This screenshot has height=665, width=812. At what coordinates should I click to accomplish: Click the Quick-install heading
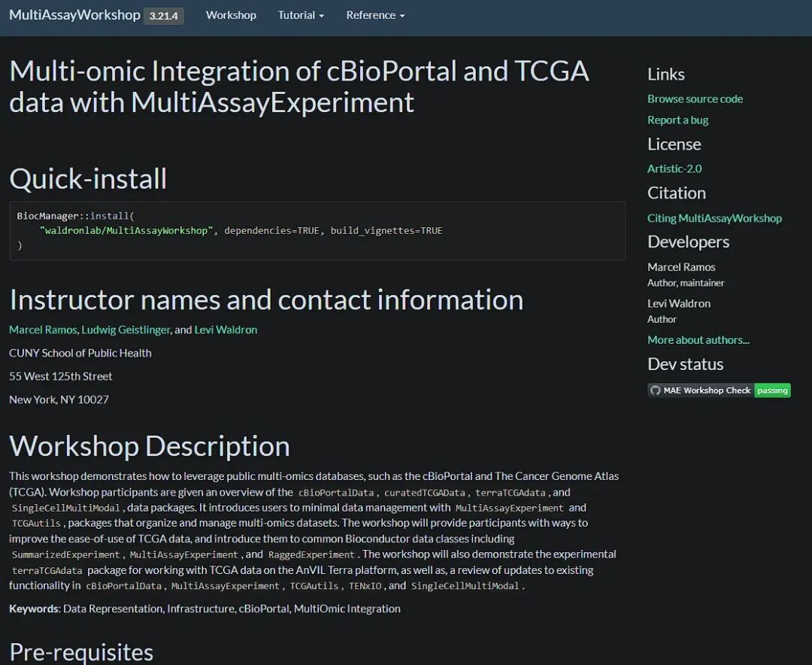(x=88, y=178)
